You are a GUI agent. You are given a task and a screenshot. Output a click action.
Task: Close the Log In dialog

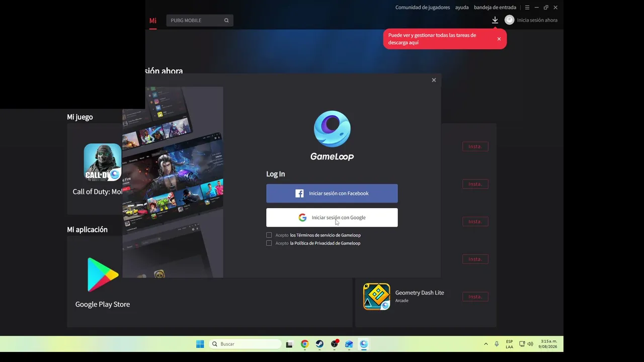coord(434,80)
